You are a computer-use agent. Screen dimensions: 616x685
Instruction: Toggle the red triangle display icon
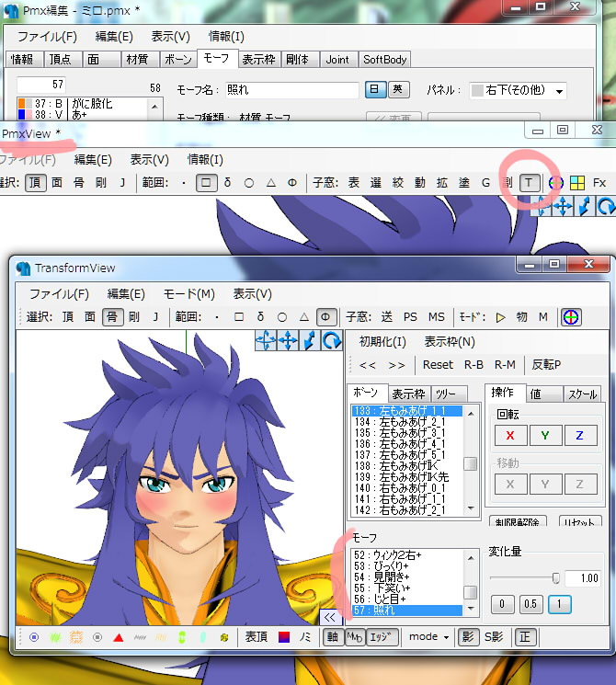119,637
